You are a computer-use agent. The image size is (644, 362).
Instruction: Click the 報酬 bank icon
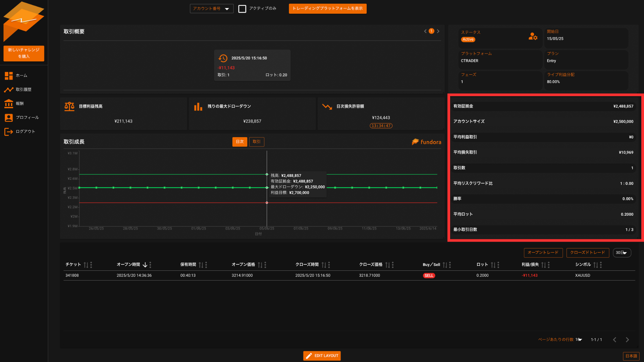point(9,104)
